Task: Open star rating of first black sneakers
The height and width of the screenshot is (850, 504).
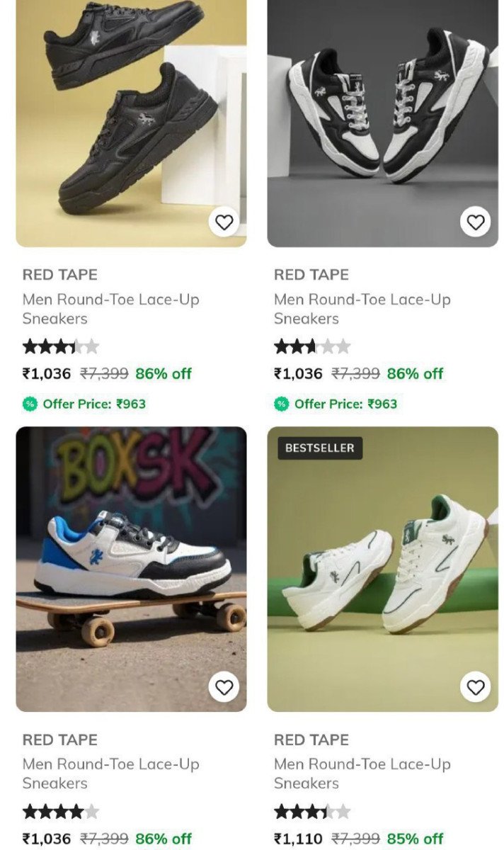Action: (x=61, y=347)
